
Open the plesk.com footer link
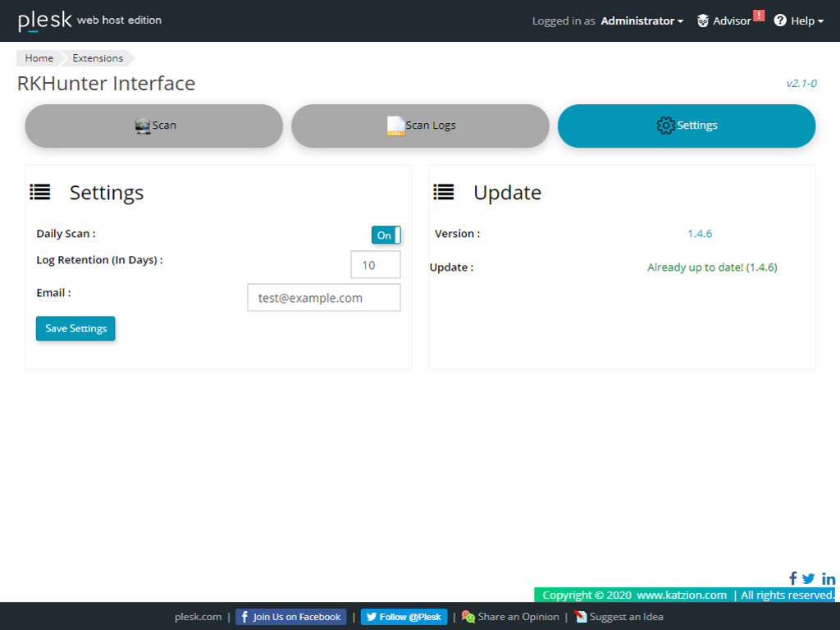198,617
